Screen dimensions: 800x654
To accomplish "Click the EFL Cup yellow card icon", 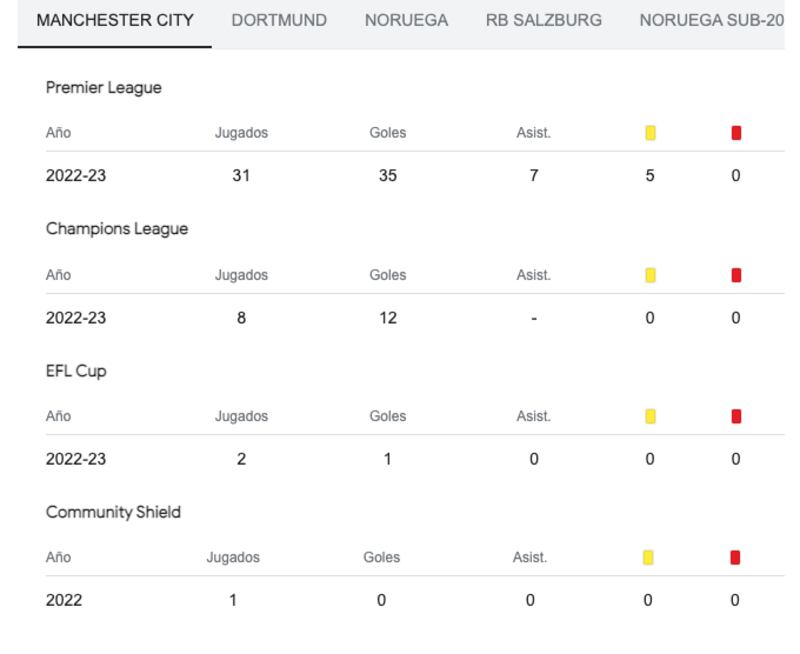I will tap(650, 416).
